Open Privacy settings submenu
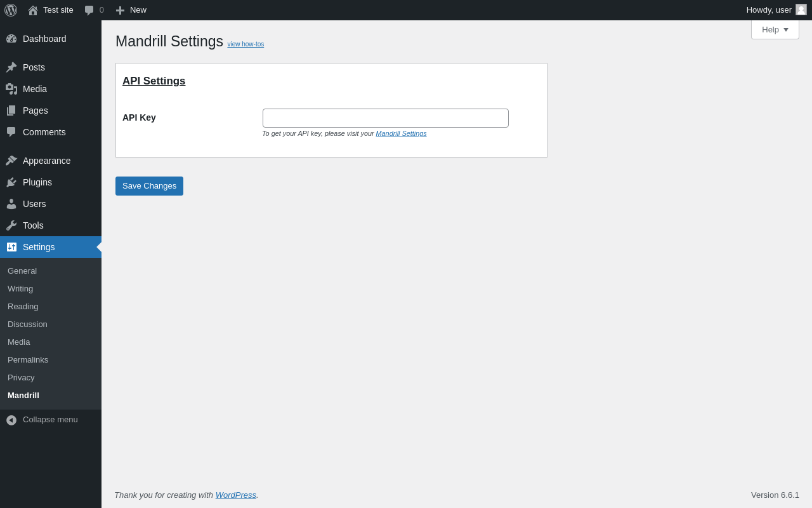Screen dimensions: 812x508 51,378
